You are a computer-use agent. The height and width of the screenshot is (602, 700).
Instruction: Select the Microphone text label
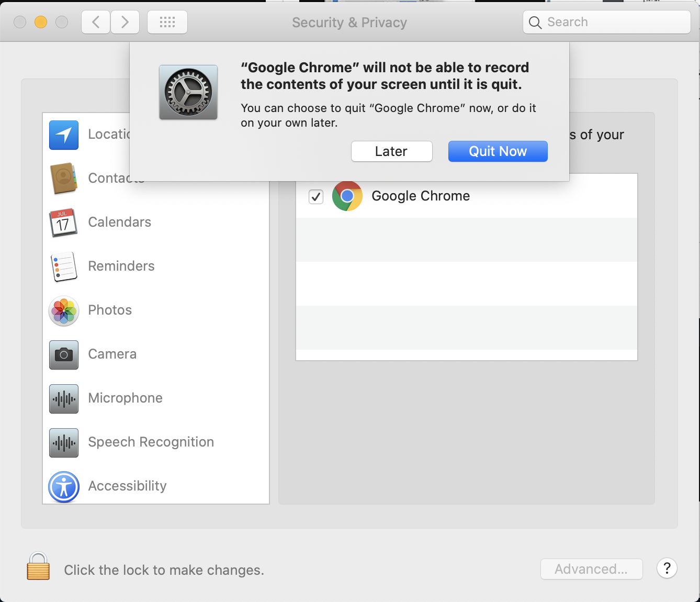[126, 398]
